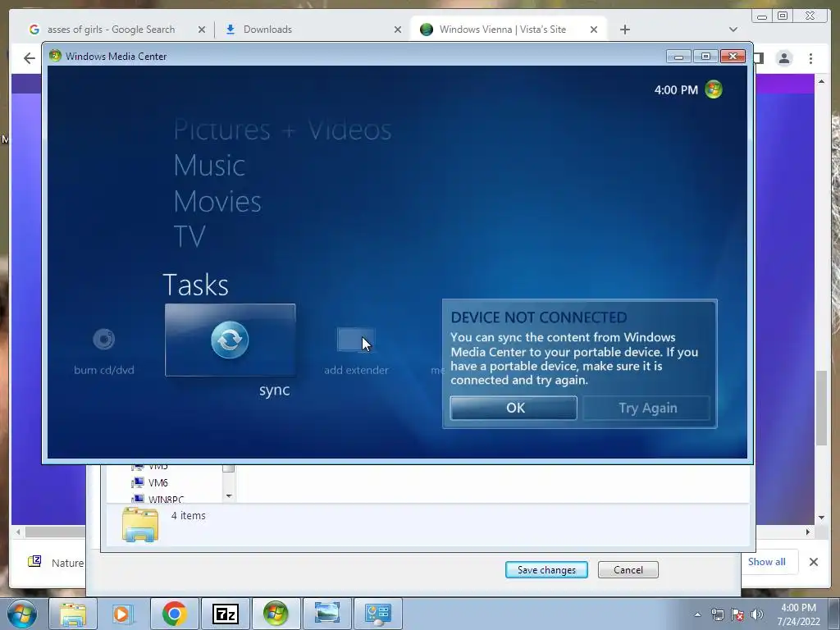
Task: Click horizontal scrollbar right arrow in Chrome
Action: point(808,532)
